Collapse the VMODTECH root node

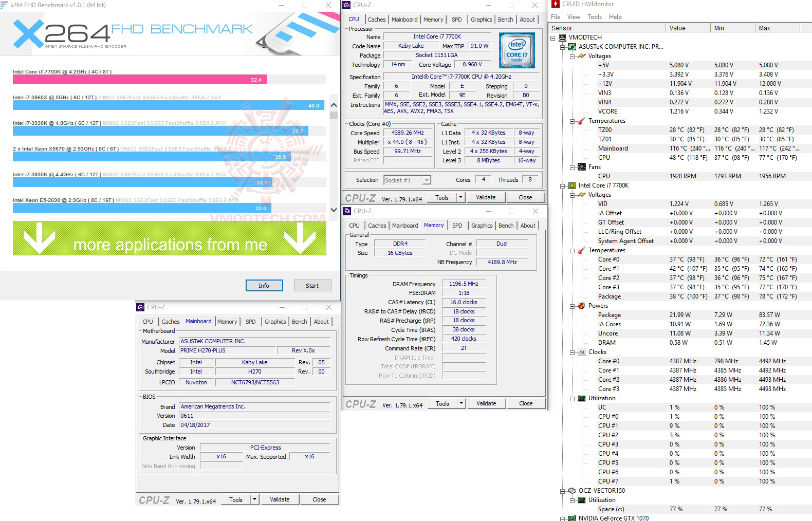553,38
